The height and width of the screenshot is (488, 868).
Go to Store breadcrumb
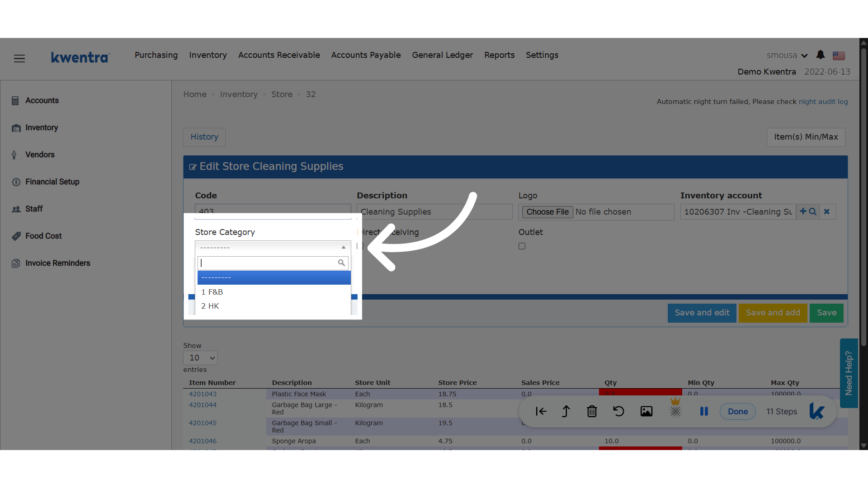282,94
